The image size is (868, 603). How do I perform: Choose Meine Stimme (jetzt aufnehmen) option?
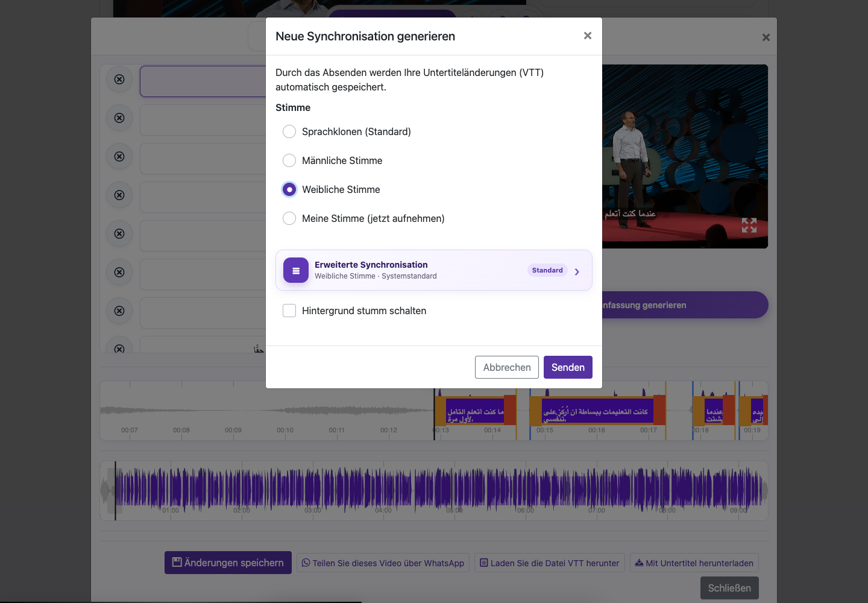coord(289,218)
